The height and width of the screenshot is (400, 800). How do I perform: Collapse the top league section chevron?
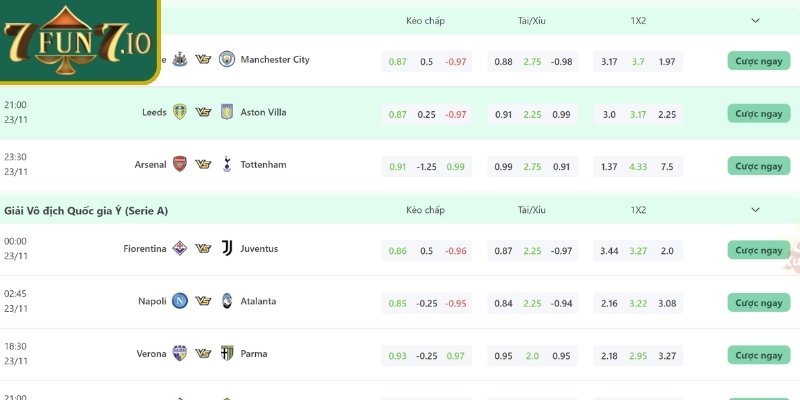pos(755,20)
